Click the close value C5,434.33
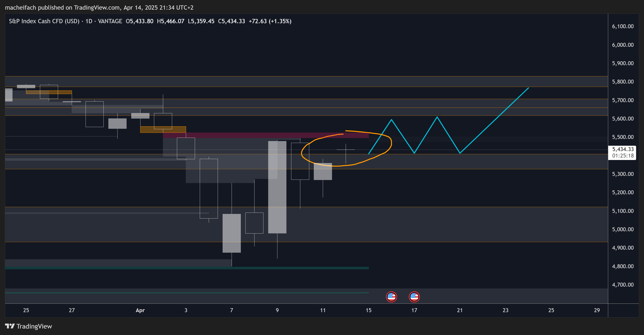The image size is (644, 335). [x=232, y=21]
